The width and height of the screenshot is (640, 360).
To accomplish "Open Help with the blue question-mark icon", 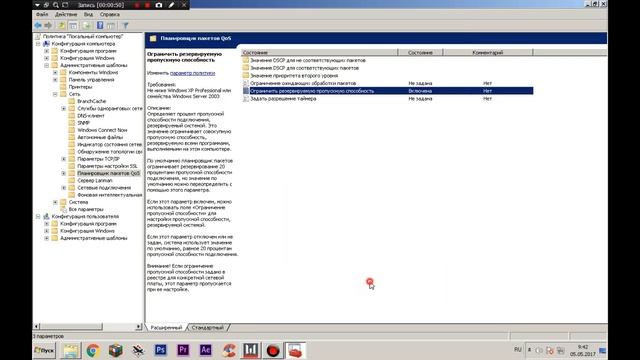I will [x=100, y=25].
